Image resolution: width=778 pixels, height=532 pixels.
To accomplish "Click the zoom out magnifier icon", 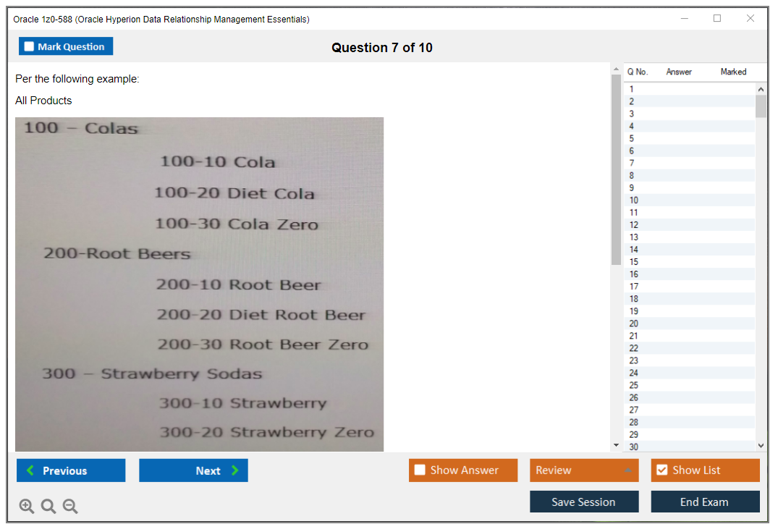I will click(x=70, y=507).
